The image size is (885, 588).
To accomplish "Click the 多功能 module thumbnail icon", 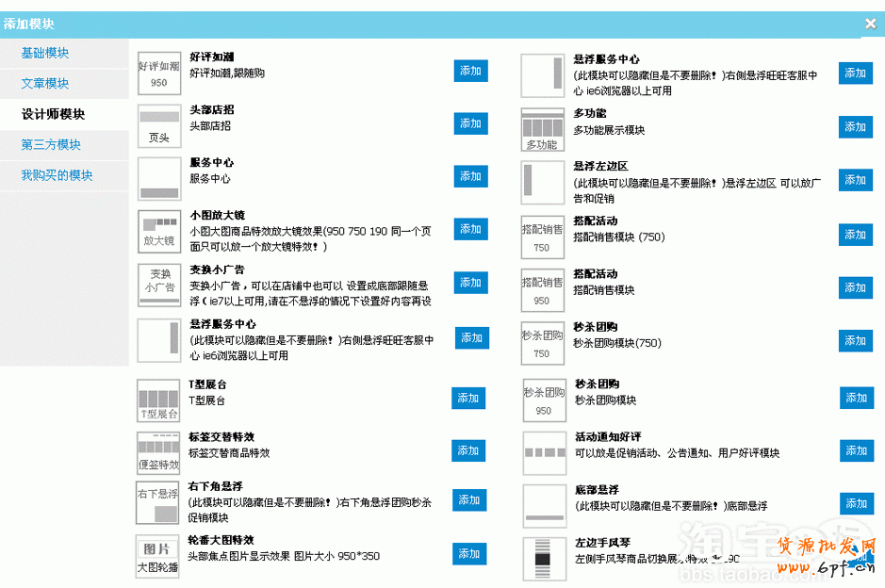I will click(x=542, y=130).
